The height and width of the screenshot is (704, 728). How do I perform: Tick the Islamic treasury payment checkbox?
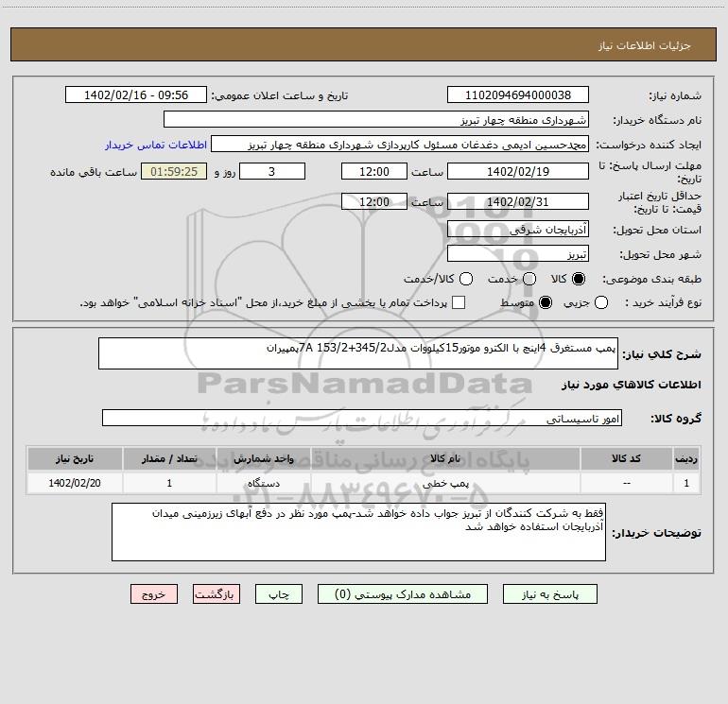point(459,302)
